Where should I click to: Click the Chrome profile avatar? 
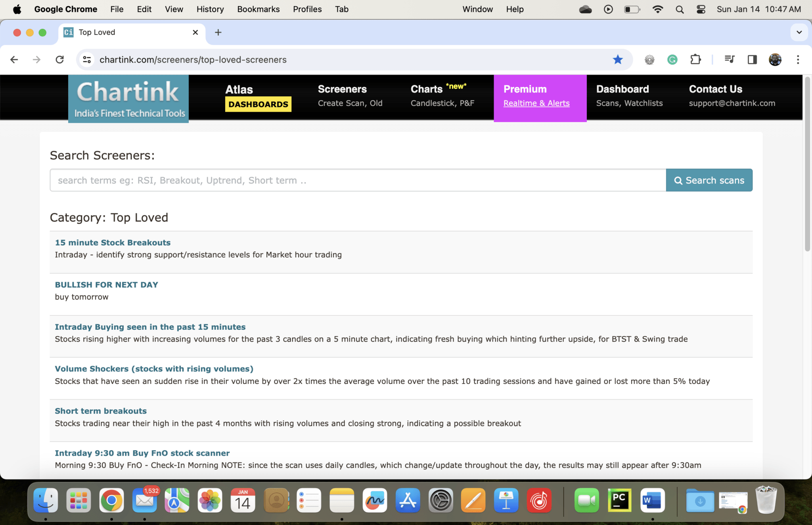point(775,59)
